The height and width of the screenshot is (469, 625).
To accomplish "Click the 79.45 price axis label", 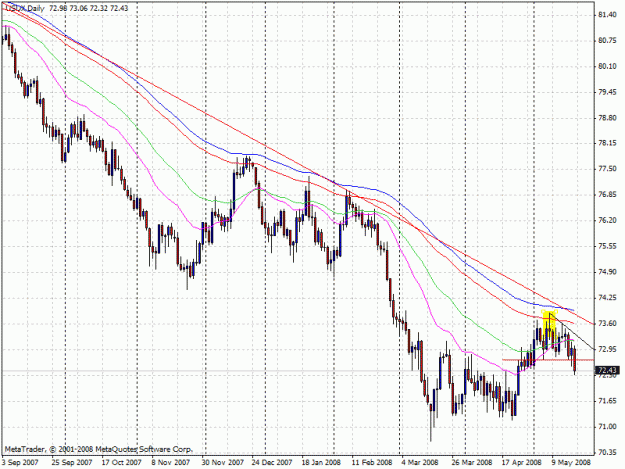I will coord(607,92).
